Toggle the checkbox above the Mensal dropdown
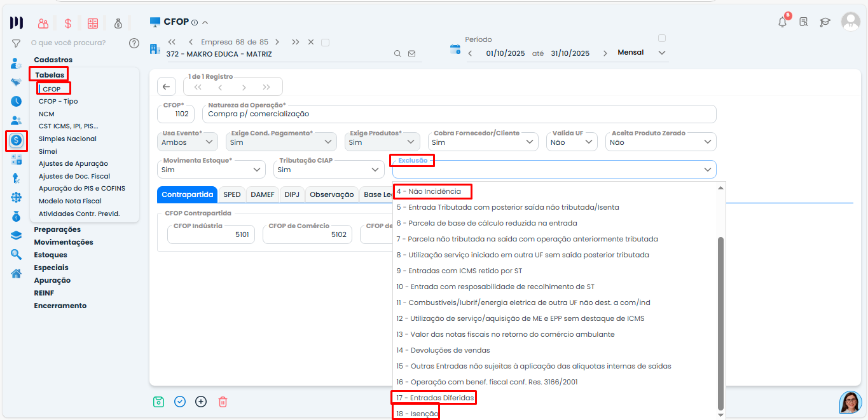Image resolution: width=868 pixels, height=420 pixels. coord(662,38)
